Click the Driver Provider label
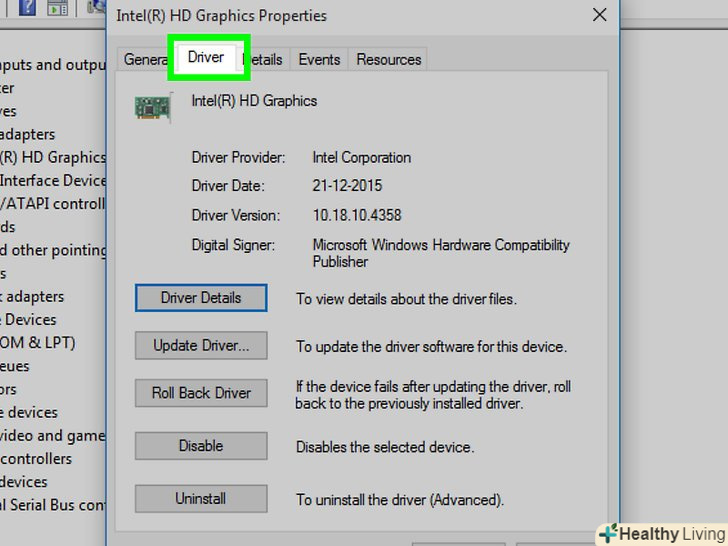This screenshot has width=728, height=546. pos(238,157)
